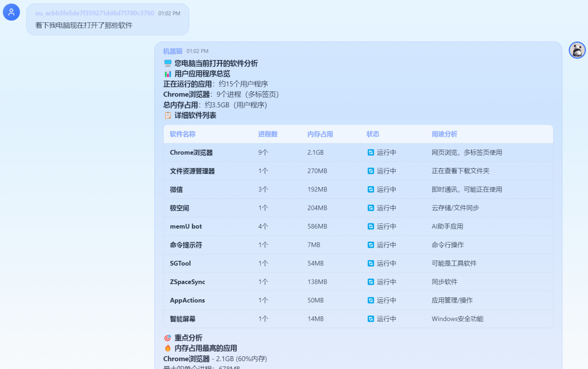Click the 进程数 column header
The height and width of the screenshot is (369, 588).
pos(268,134)
